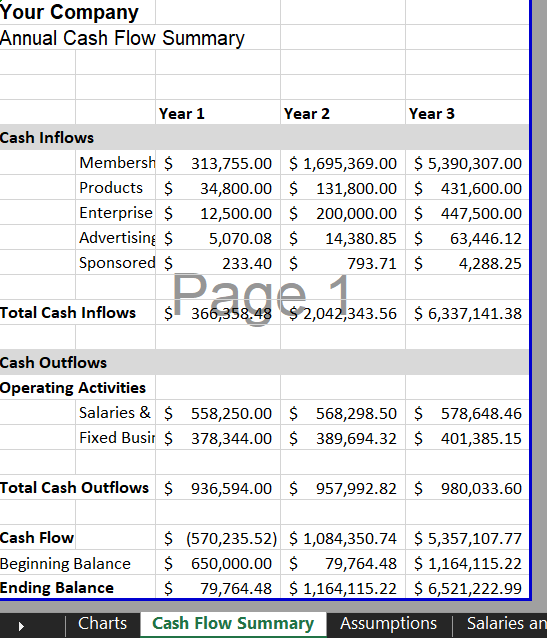547x638 pixels.
Task: Click the 5,390,307.00 Membership Year 3 cell
Action: tap(467, 163)
